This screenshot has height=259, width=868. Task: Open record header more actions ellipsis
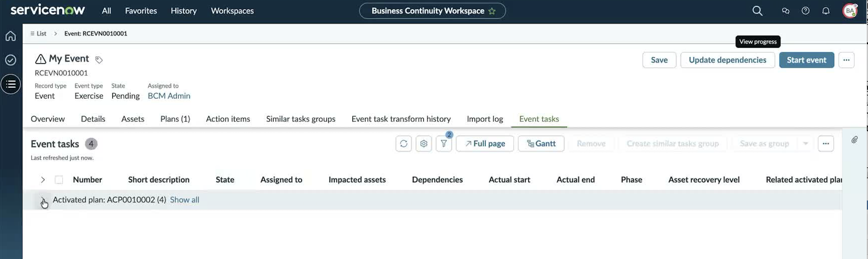click(846, 60)
